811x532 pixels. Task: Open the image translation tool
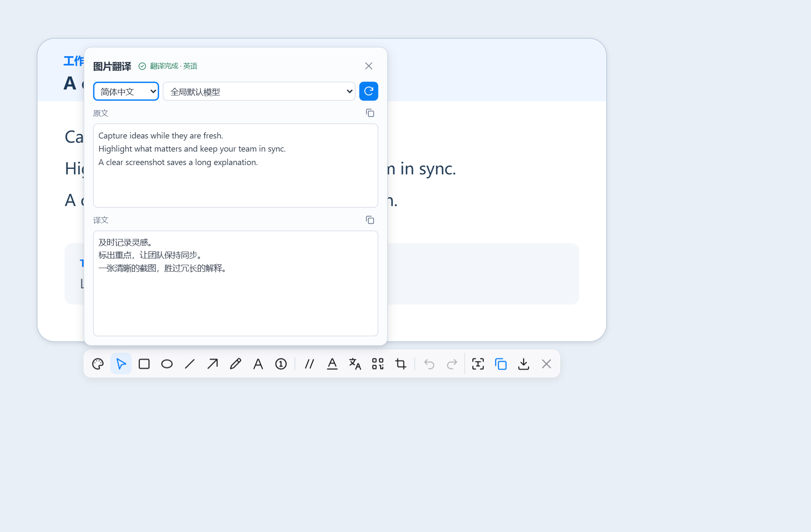(355, 364)
